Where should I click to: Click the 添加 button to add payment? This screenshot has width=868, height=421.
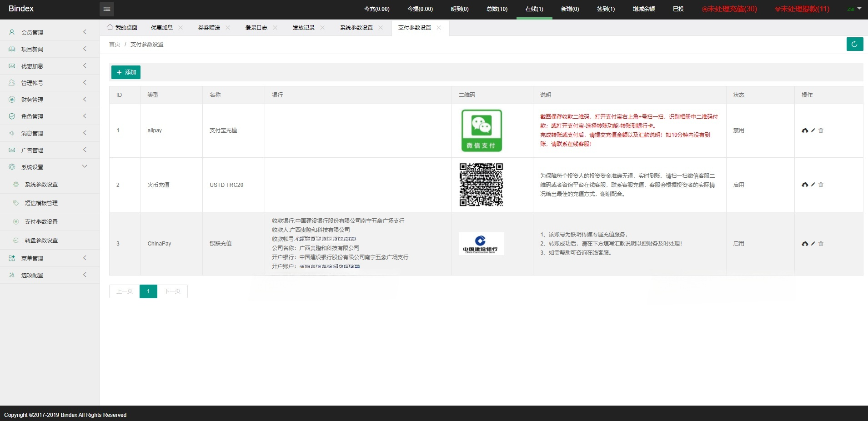(125, 72)
